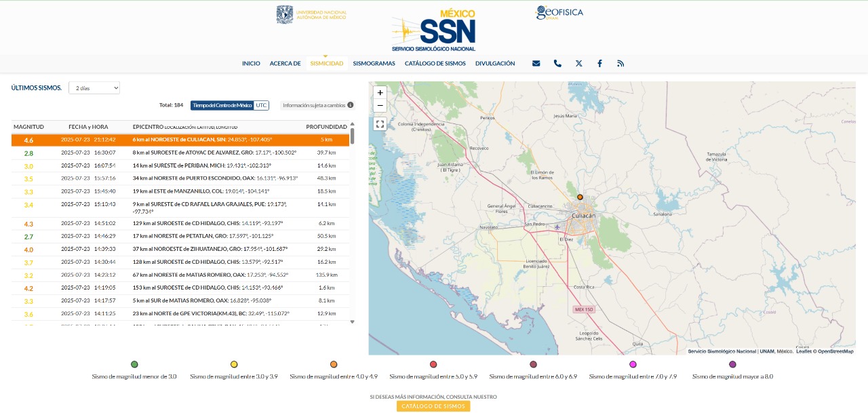This screenshot has width=868, height=413.
Task: Open the '2 días' time range dropdown
Action: pyautogui.click(x=94, y=87)
